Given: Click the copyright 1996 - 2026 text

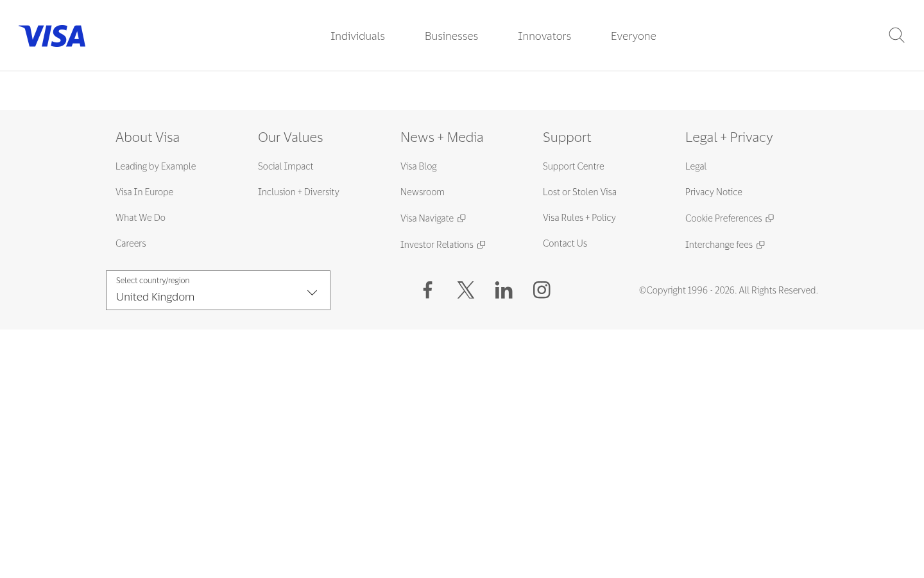Looking at the screenshot, I should [x=728, y=290].
